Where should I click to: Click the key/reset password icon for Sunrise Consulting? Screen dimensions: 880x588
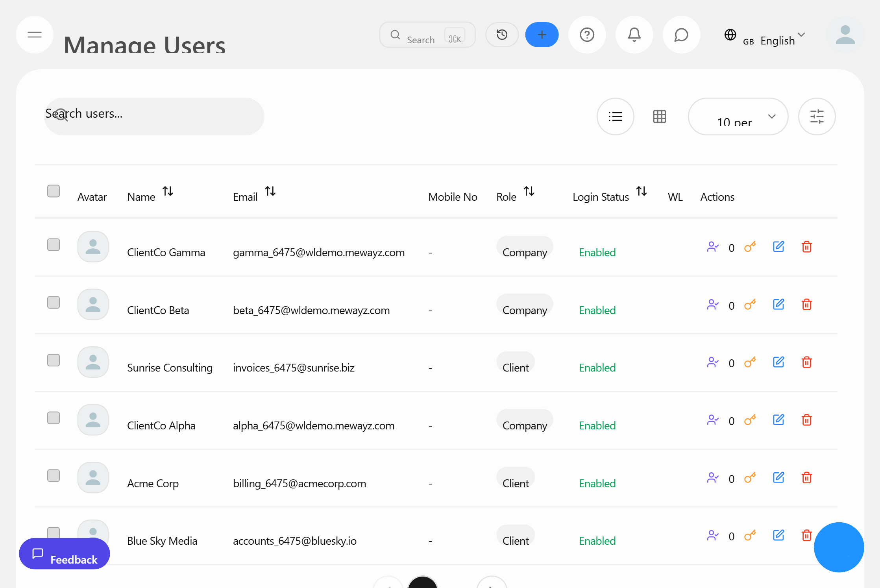click(750, 362)
